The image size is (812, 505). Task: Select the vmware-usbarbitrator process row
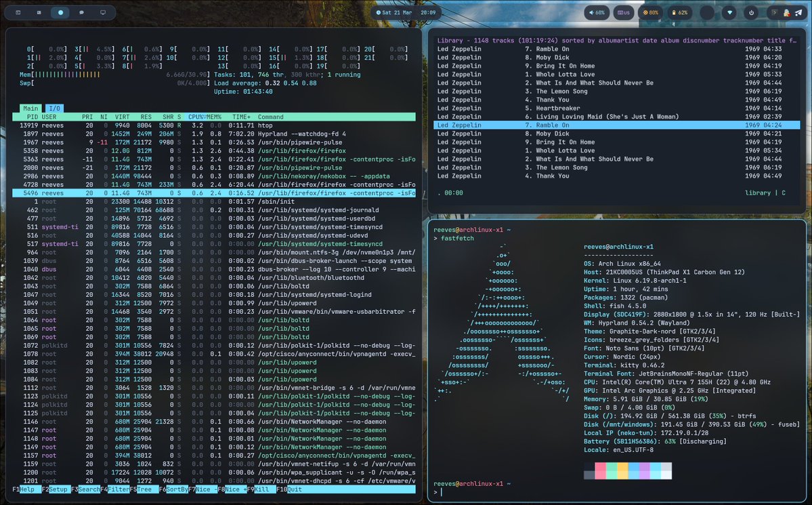214,312
